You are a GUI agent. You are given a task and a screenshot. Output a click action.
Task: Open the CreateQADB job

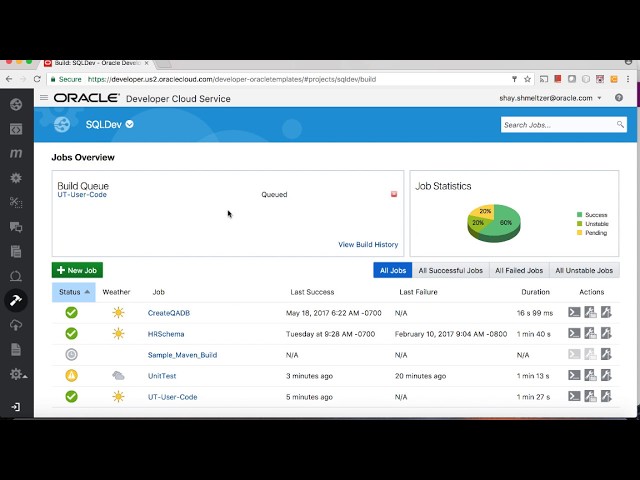point(169,313)
